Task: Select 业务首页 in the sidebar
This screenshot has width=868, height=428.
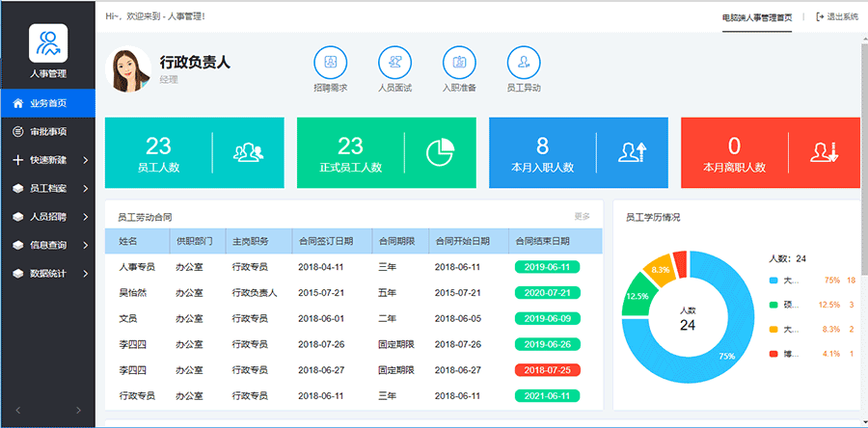Action: pyautogui.click(x=47, y=103)
